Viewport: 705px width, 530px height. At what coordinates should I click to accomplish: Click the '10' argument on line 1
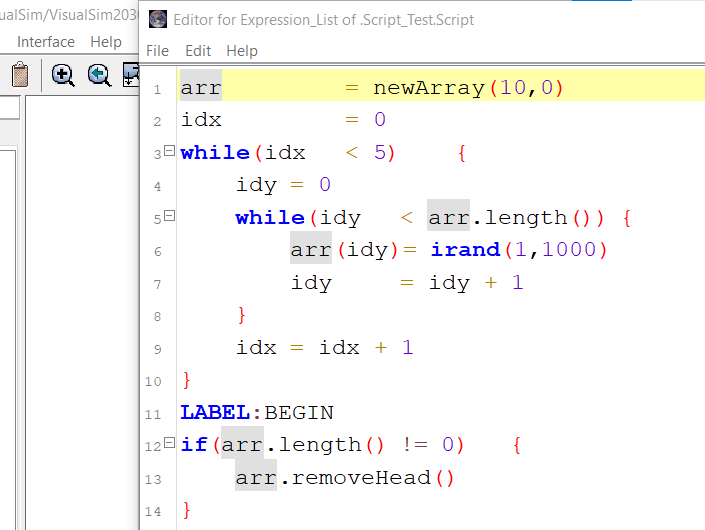(513, 88)
